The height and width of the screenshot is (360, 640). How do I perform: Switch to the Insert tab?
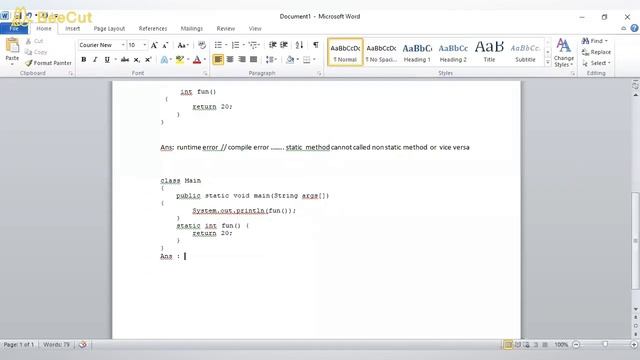[72, 29]
